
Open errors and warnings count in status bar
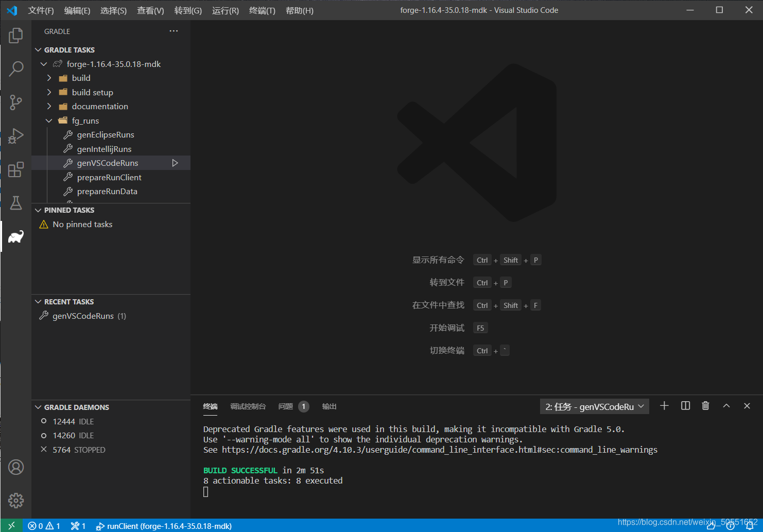[44, 526]
